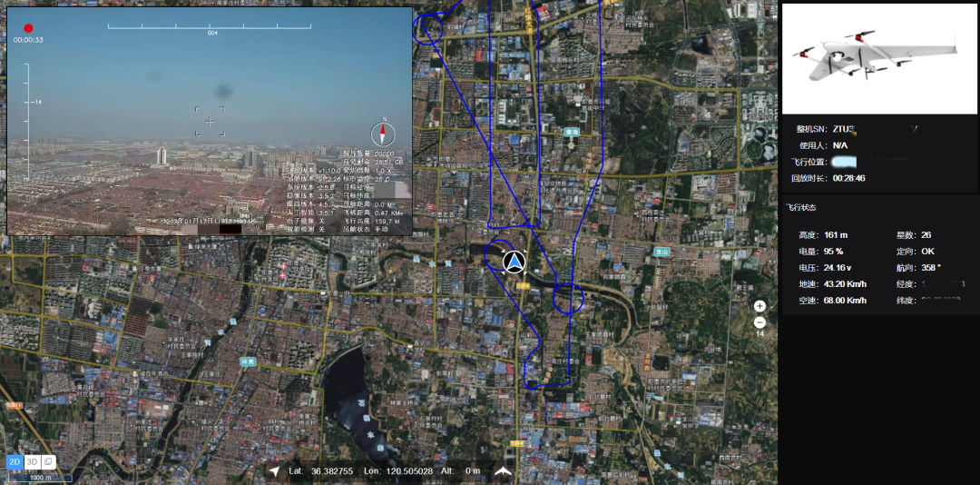Click the zoom out minus button
Viewport: 980px width, 485px height.
coord(759,322)
